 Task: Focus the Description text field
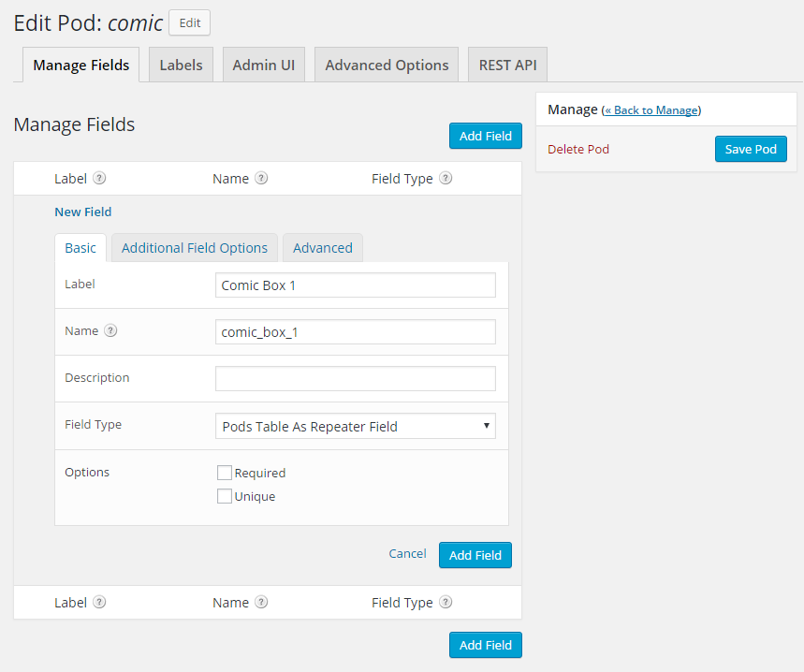click(x=355, y=379)
